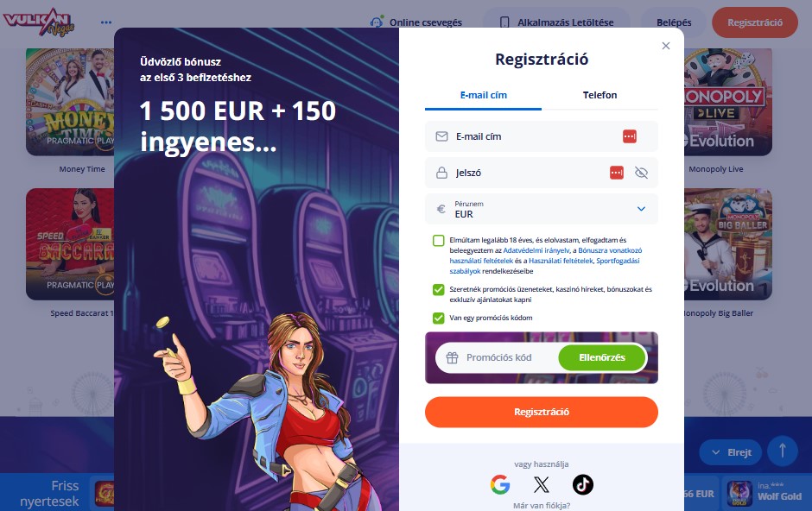Click the red password manager icon in E-mail field

pyautogui.click(x=629, y=136)
